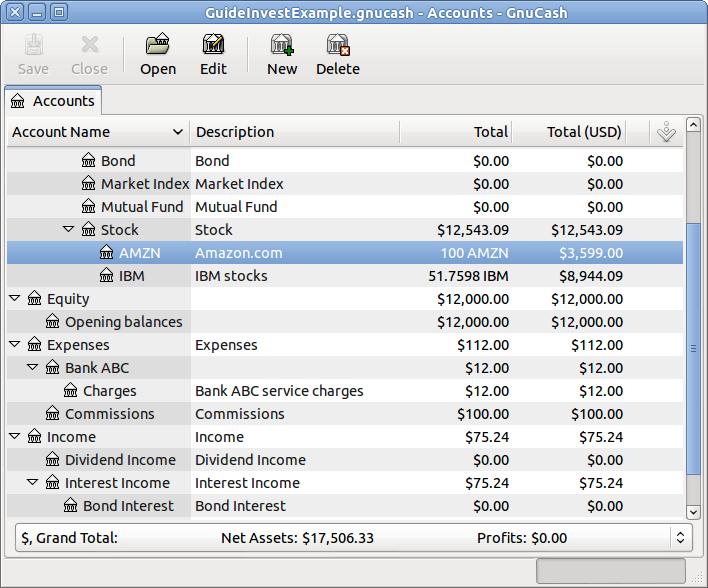Click the column chooser arrow icon in header
708x588 pixels.
[667, 132]
